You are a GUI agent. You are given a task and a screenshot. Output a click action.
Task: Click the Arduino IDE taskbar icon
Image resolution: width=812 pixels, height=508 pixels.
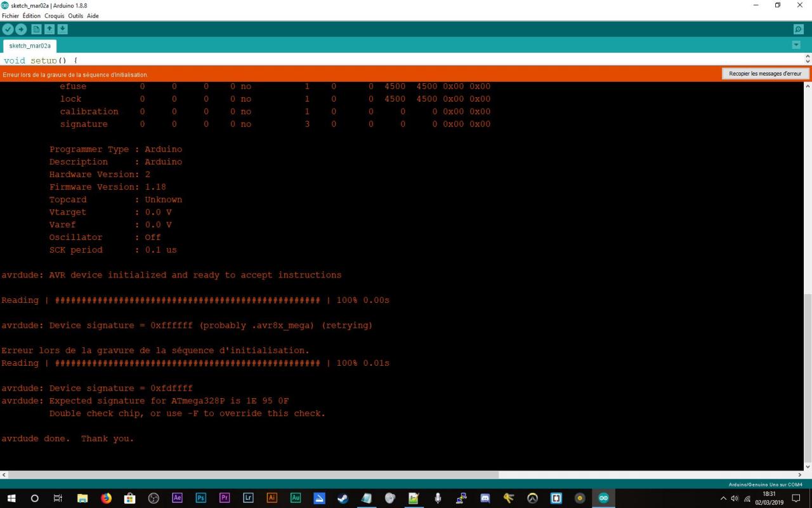(603, 498)
